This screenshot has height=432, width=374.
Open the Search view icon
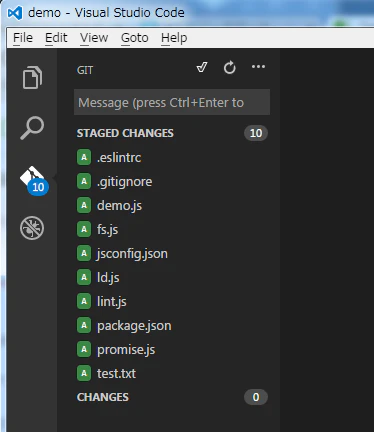[x=32, y=128]
